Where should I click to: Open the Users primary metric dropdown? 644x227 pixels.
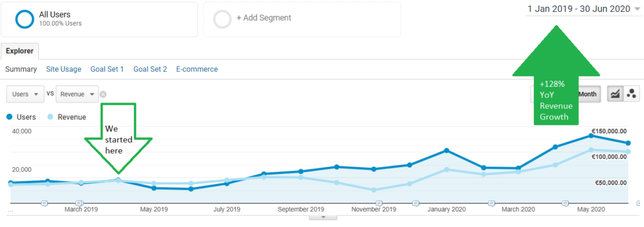pos(25,94)
